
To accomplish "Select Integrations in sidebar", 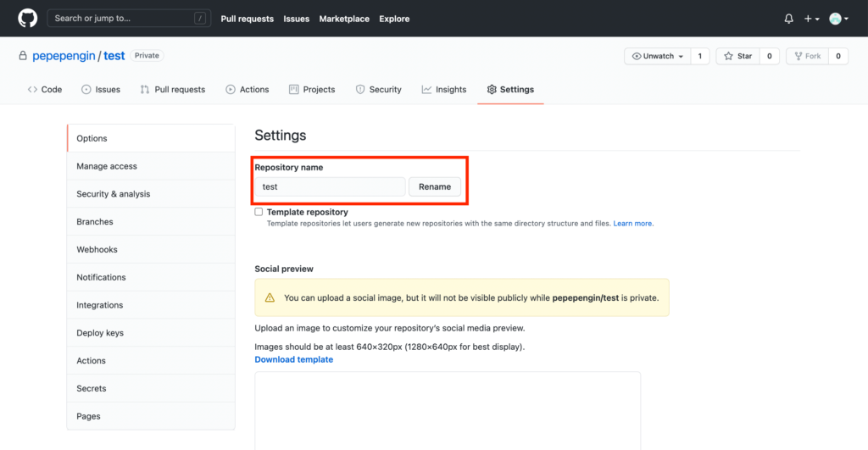I will coord(151,305).
